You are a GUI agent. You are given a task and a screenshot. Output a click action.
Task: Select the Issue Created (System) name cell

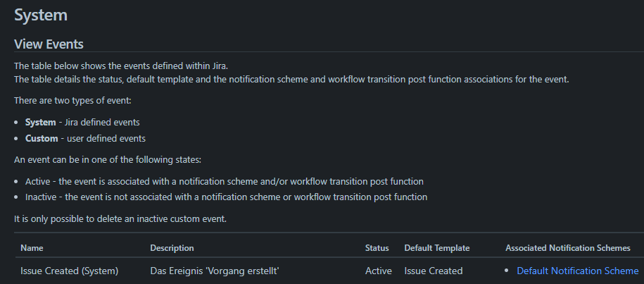(x=70, y=271)
